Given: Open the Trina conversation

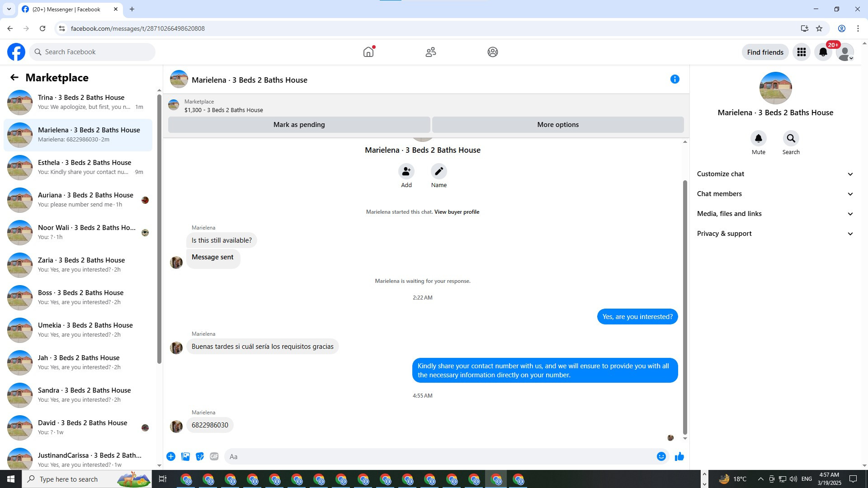Looking at the screenshot, I should pos(78,103).
